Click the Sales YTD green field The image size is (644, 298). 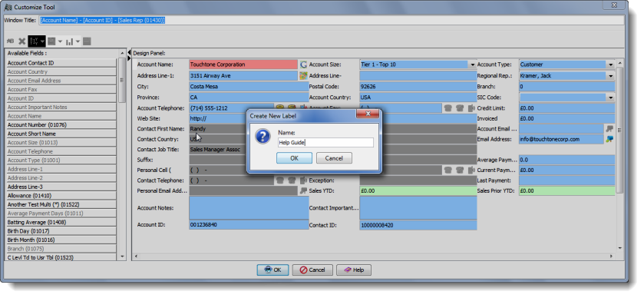(x=418, y=190)
